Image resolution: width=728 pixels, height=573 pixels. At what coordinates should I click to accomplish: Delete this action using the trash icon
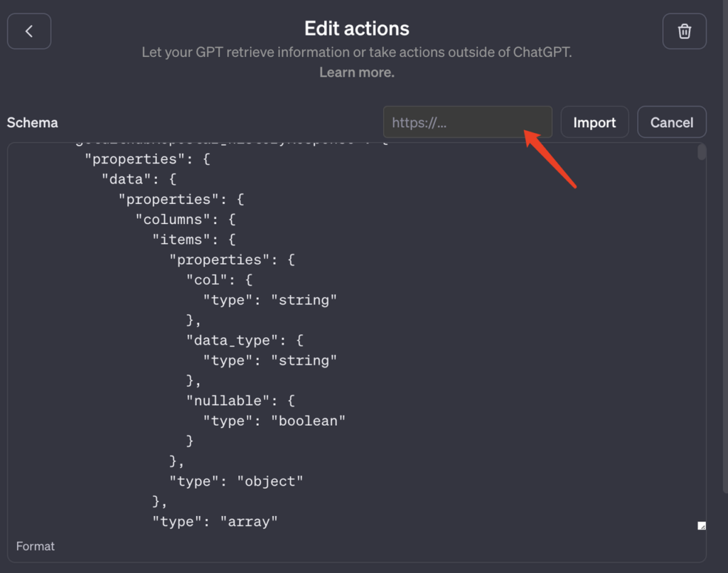(684, 31)
